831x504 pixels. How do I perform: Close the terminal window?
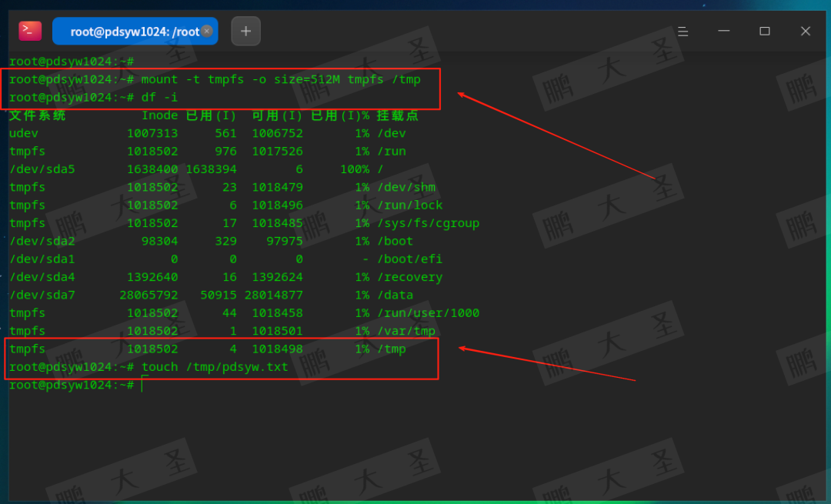(806, 32)
